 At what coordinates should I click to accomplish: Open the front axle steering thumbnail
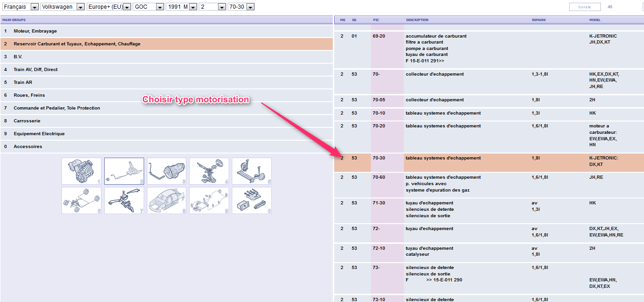coord(209,171)
